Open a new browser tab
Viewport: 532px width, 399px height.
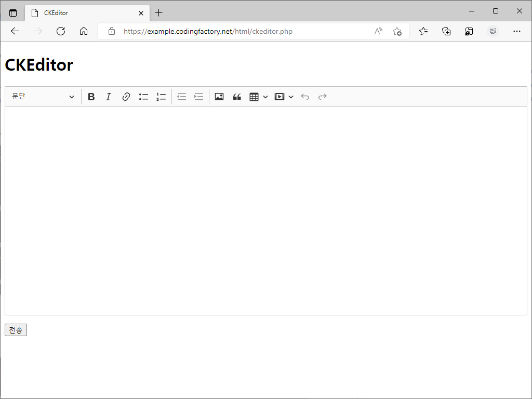point(158,13)
